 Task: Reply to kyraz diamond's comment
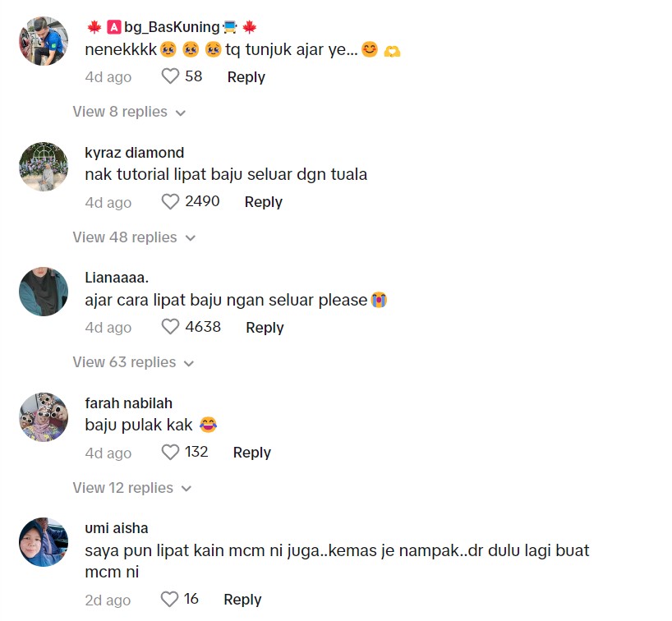[263, 202]
